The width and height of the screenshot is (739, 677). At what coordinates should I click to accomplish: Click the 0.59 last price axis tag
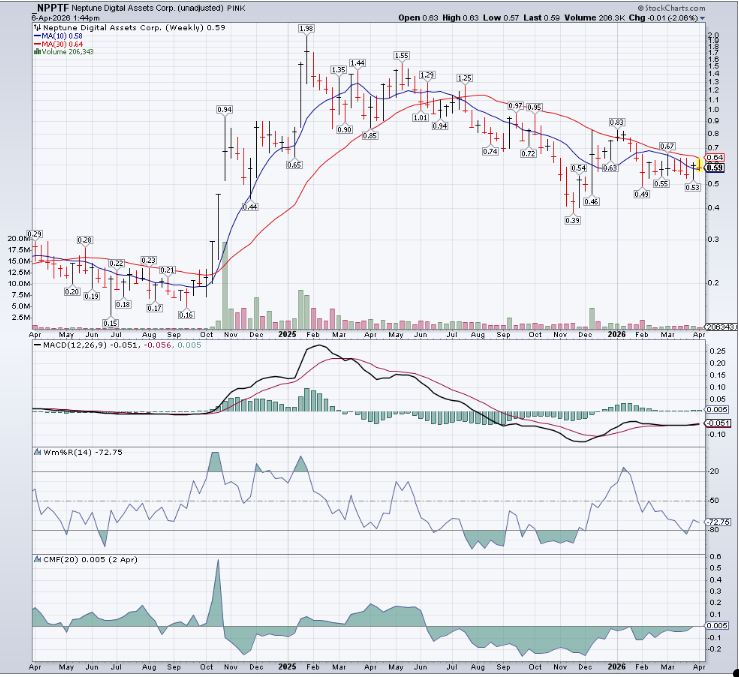715,168
